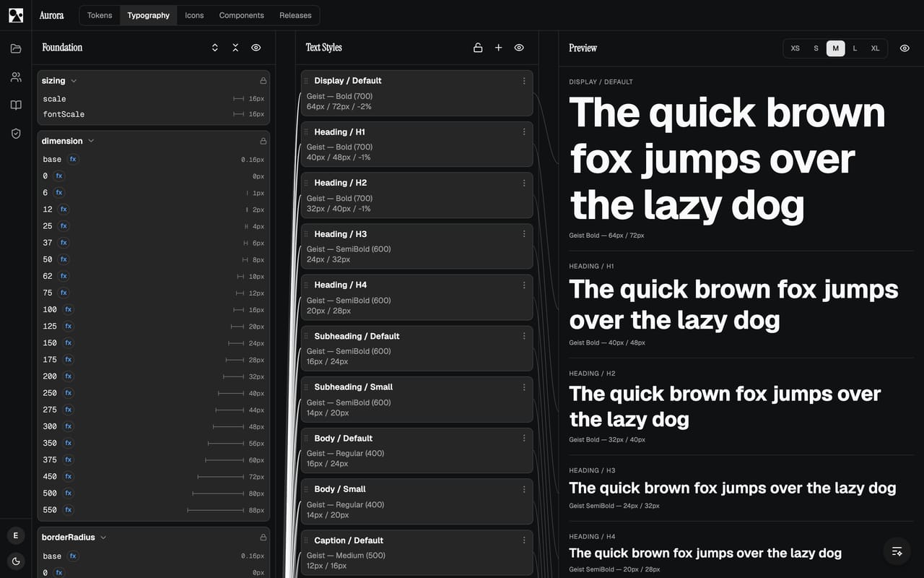Click the user avatar labeled E
924x578 pixels.
16,535
